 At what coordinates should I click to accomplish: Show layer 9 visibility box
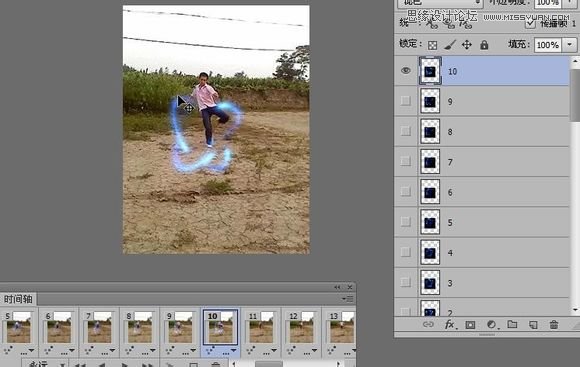coord(406,101)
